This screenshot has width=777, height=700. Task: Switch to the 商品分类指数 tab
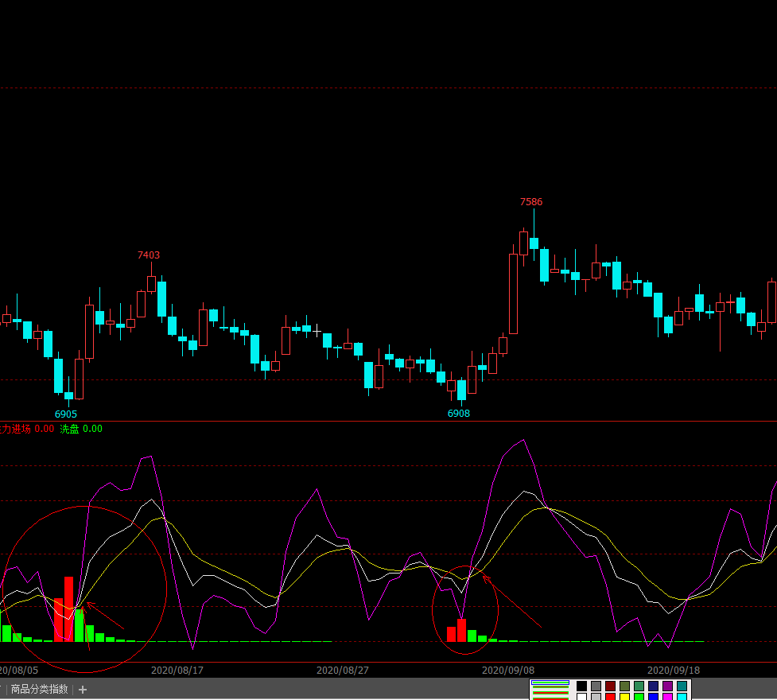click(x=39, y=690)
